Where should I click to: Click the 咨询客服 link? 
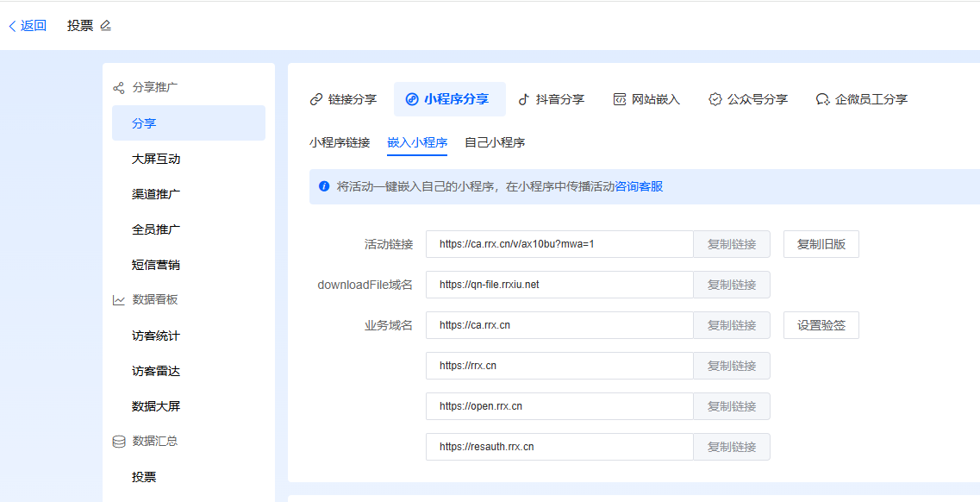[x=639, y=186]
